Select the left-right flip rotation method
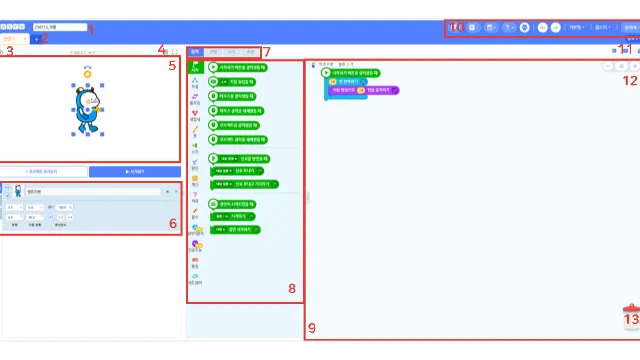Viewport: 640px width, 360px height. [61, 217]
